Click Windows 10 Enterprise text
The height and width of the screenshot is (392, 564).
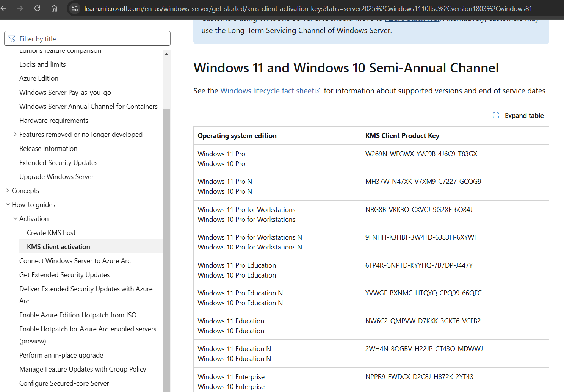click(231, 387)
